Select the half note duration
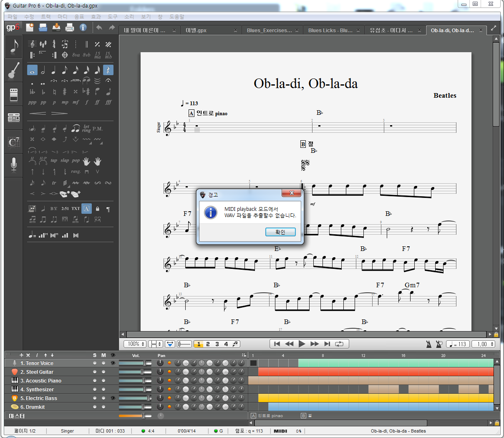 point(43,70)
